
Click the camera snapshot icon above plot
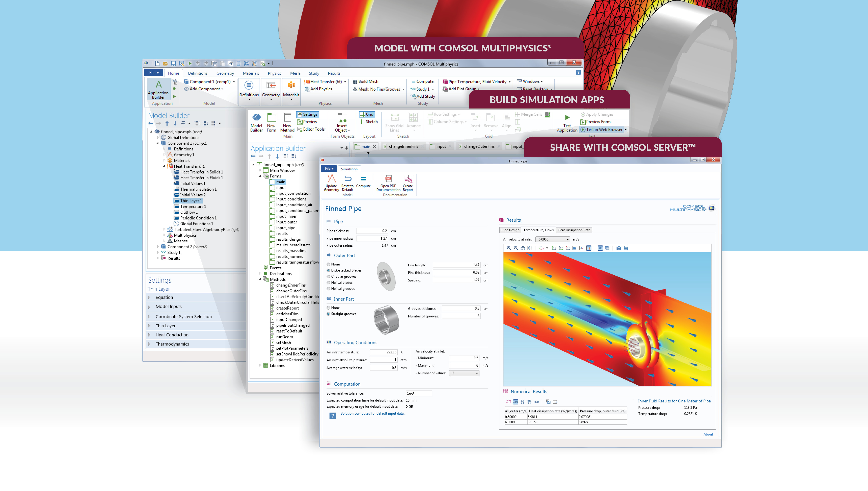coord(619,248)
